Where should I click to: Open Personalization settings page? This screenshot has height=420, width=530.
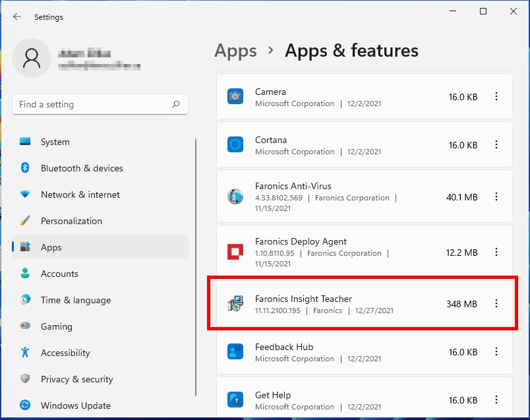pyautogui.click(x=71, y=221)
